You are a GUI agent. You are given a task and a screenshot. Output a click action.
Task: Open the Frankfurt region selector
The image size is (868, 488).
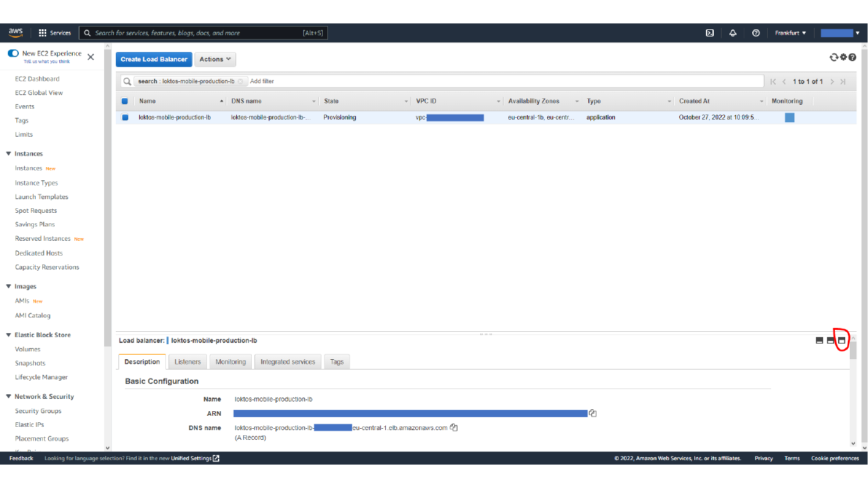[791, 33]
